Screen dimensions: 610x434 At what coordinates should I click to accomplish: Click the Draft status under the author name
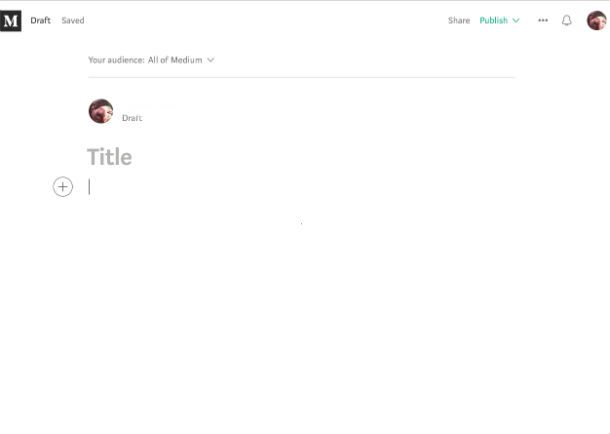click(x=132, y=118)
